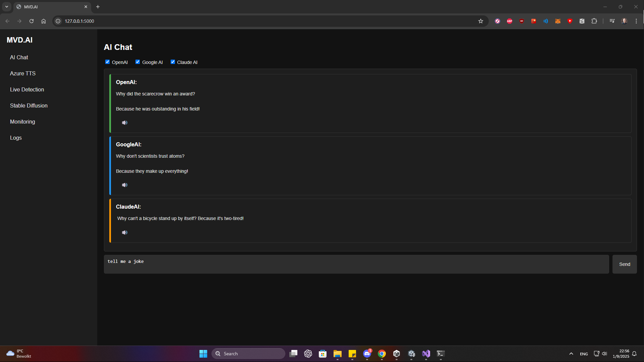Uncheck the OpenAI checkbox
Image resolution: width=644 pixels, height=362 pixels.
(107, 62)
